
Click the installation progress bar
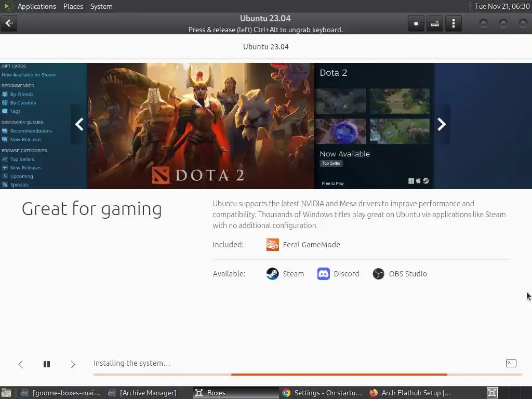(308, 374)
